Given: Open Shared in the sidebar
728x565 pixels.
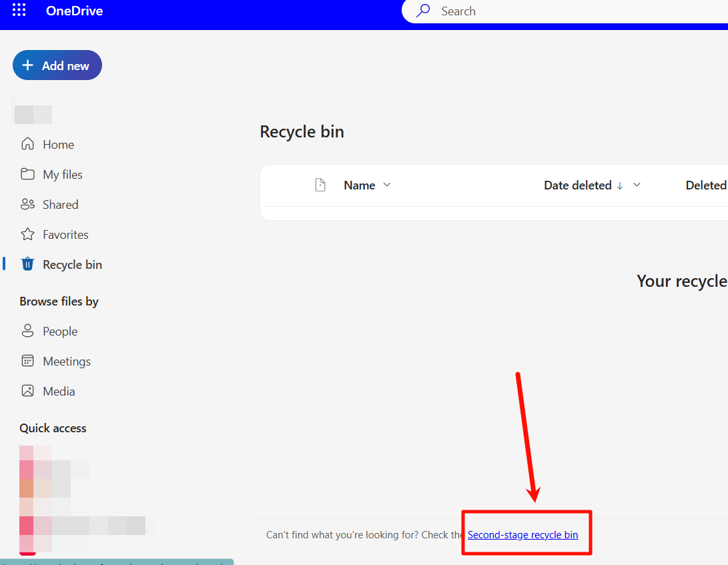Looking at the screenshot, I should pyautogui.click(x=60, y=204).
